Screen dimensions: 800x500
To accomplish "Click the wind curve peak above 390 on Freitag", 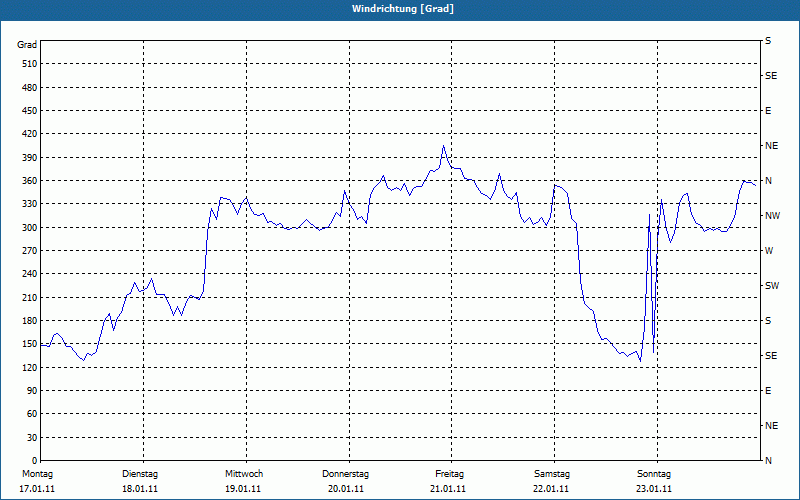I will point(443,146).
